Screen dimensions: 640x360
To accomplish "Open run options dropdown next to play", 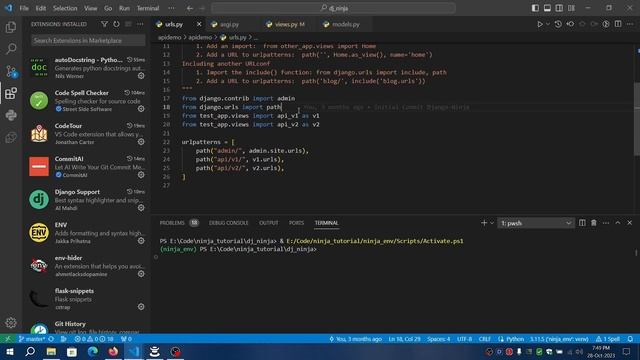I will pyautogui.click(x=548, y=24).
